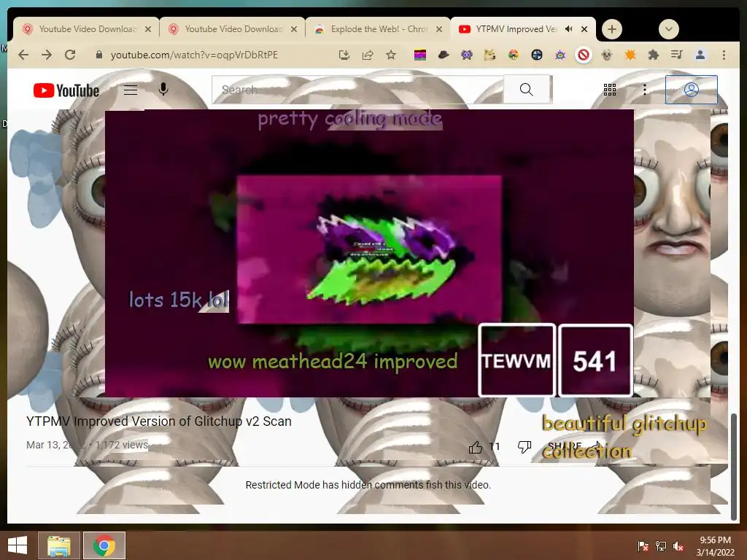747x560 pixels.
Task: Open the media controls music-list icon
Action: tap(676, 55)
